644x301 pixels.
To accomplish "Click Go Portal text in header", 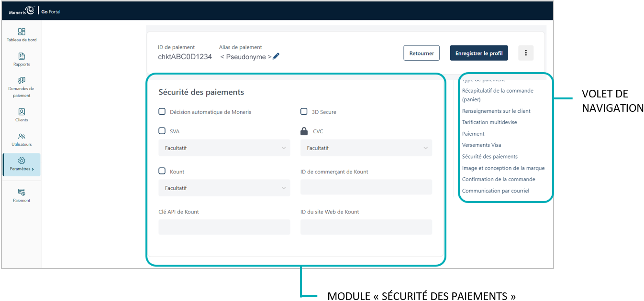I will click(x=51, y=11).
